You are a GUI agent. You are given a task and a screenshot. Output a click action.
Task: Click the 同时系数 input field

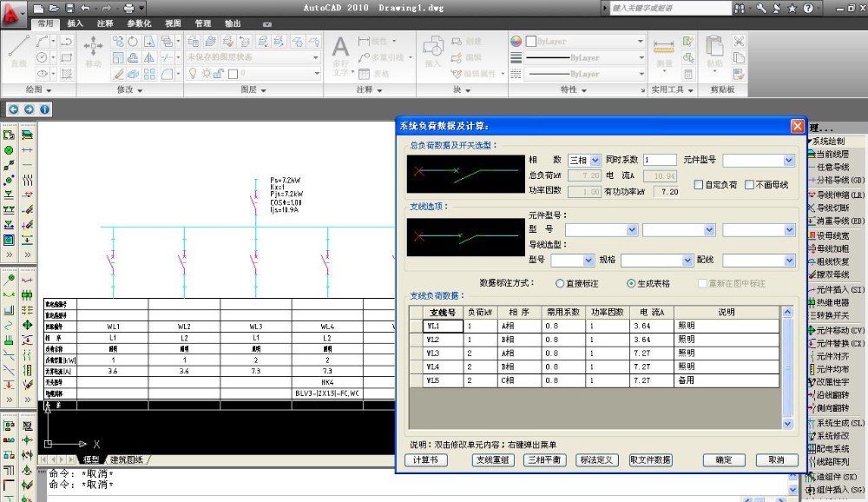[x=660, y=160]
